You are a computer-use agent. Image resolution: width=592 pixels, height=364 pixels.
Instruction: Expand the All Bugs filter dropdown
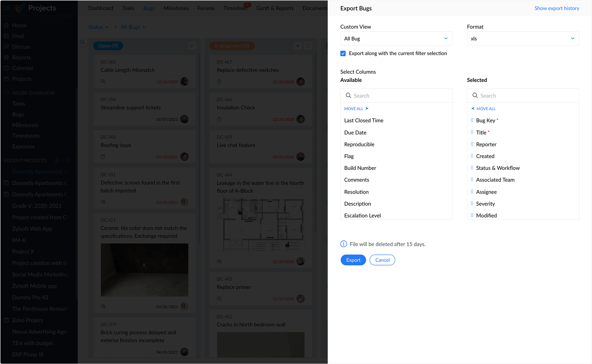[x=133, y=27]
